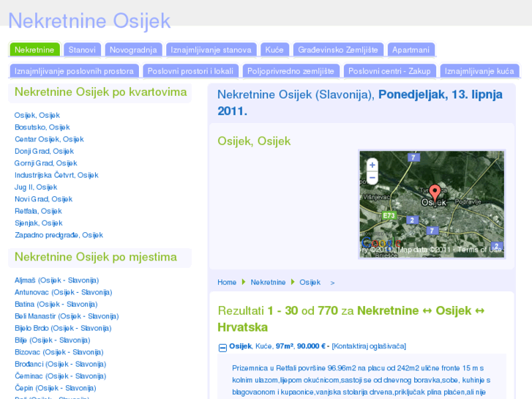Go to Poslovni centri - Zakup tab
The image size is (532, 399).
click(x=389, y=71)
